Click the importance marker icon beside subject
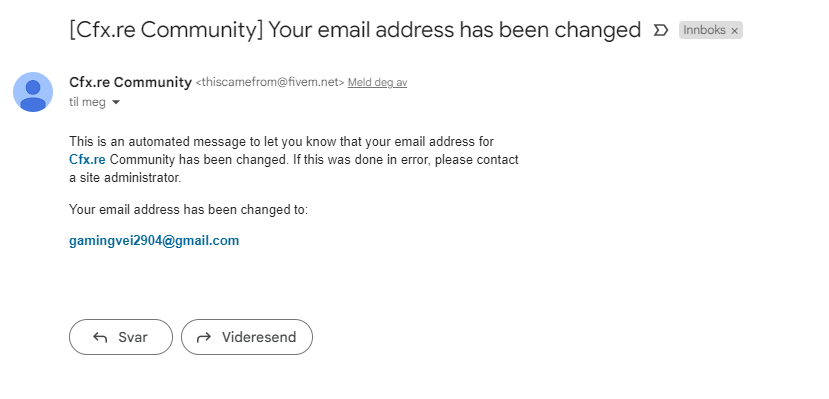Image resolution: width=829 pixels, height=399 pixels. point(660,30)
